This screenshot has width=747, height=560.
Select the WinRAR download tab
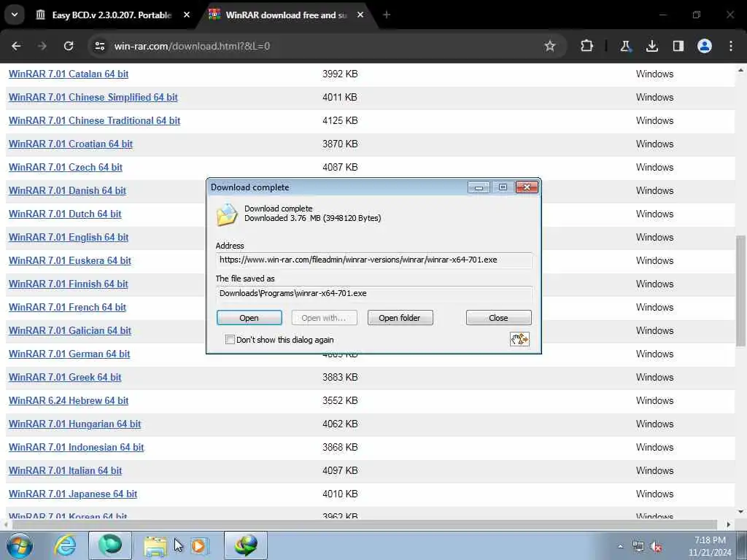pyautogui.click(x=286, y=15)
